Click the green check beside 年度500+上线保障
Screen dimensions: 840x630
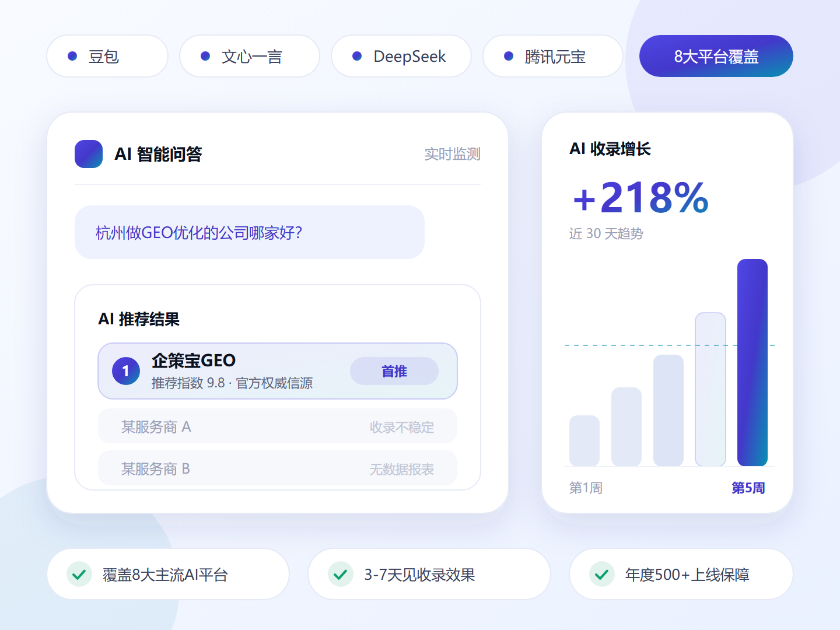click(602, 575)
